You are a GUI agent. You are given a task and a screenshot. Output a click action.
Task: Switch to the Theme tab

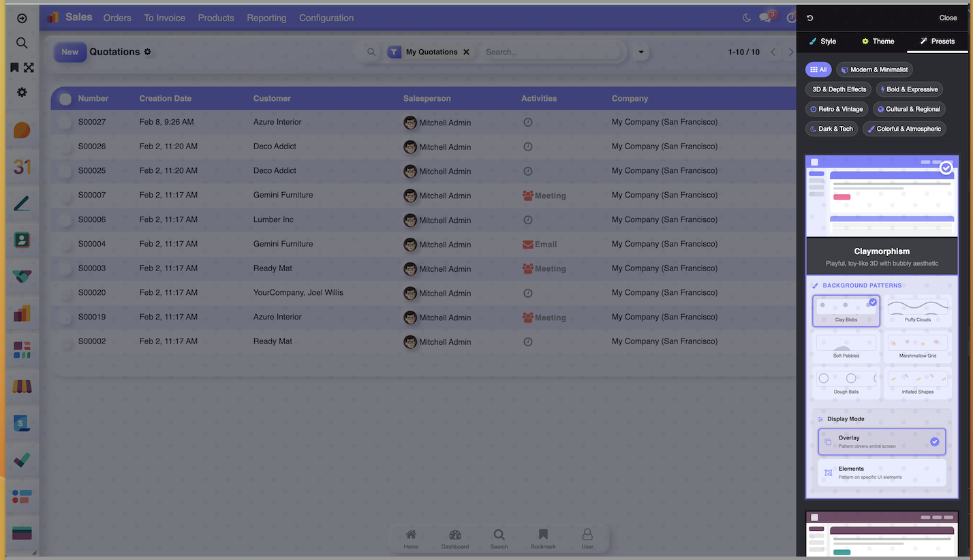coord(878,41)
